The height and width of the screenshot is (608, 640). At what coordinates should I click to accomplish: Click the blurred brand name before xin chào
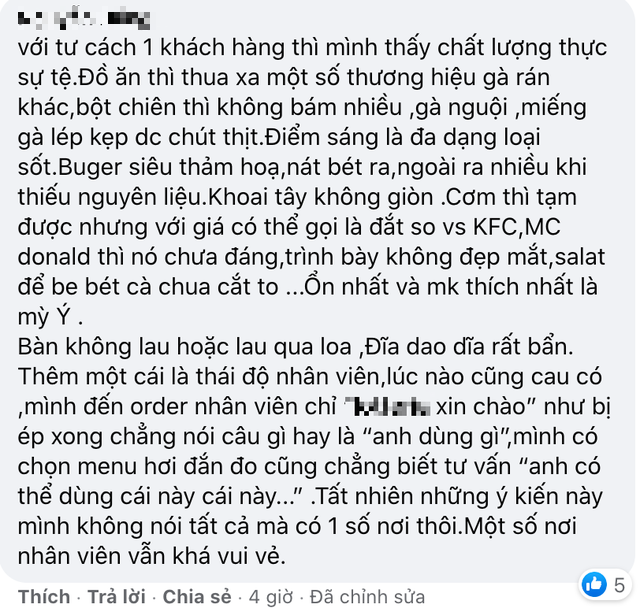click(x=391, y=407)
